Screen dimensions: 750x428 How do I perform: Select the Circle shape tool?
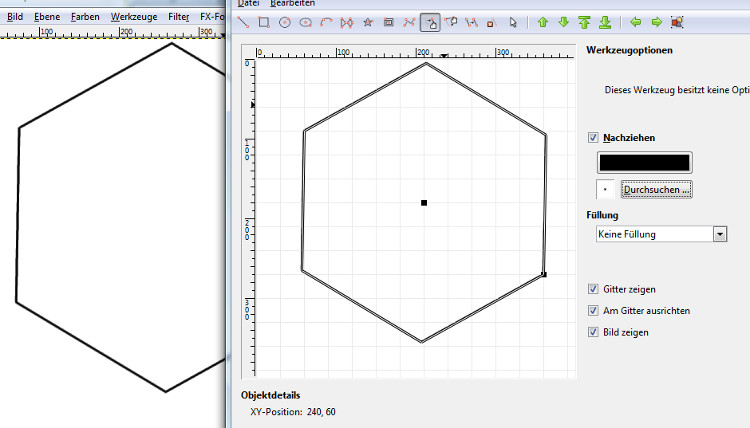click(284, 22)
